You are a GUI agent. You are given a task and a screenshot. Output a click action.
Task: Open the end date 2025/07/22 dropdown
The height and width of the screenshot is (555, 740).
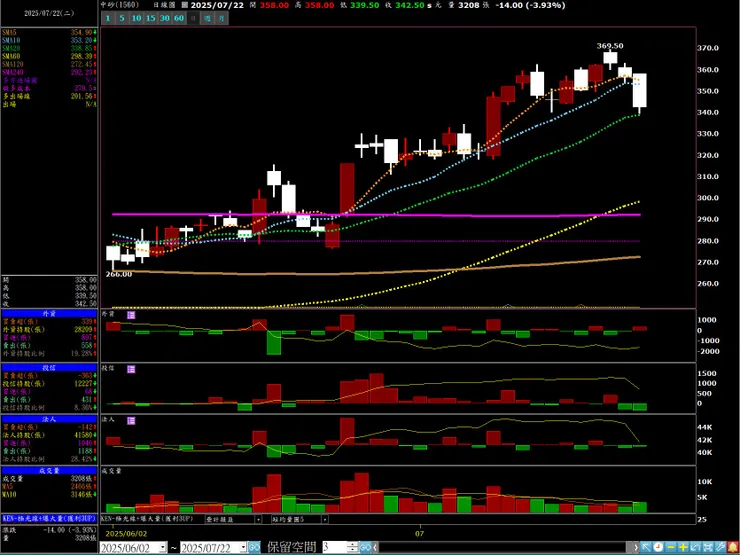(x=243, y=548)
